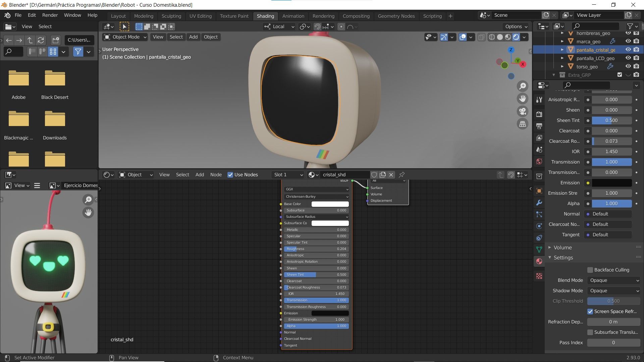Enable proportional editing in viewport header
The image size is (644, 362).
pos(341,26)
